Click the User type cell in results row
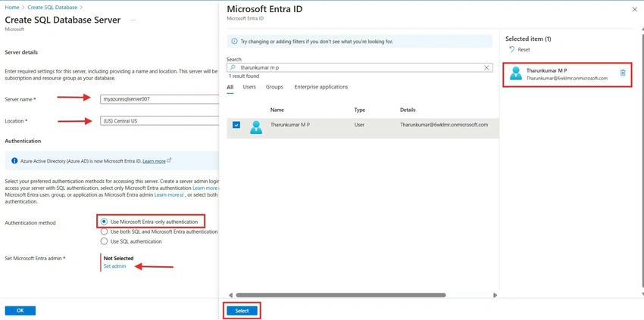Screen dimensions: 644x320 [359, 125]
